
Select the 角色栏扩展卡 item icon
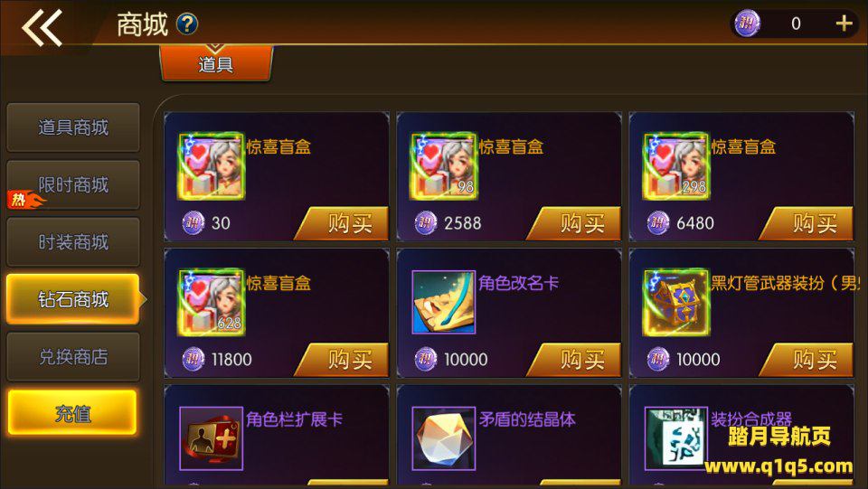tap(211, 438)
